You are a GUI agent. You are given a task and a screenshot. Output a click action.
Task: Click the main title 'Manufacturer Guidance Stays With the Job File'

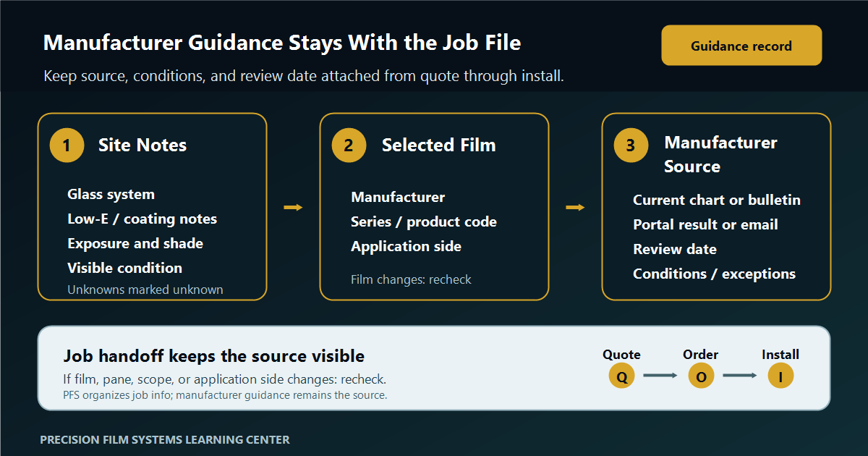click(x=282, y=43)
